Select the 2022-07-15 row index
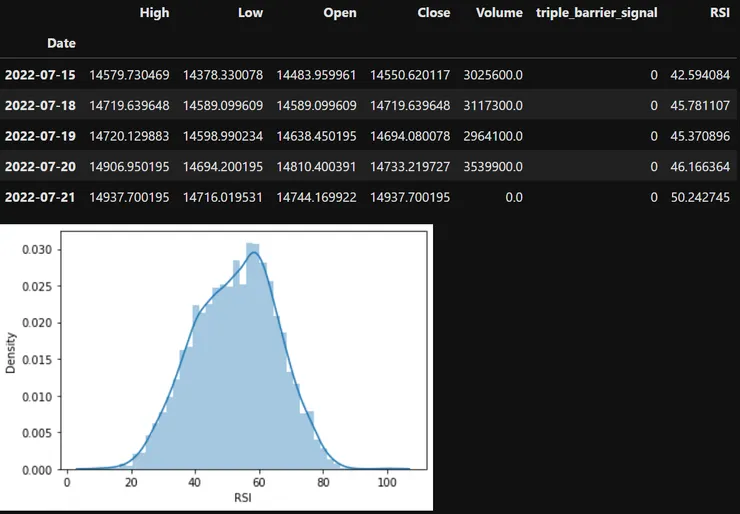Screen dimensions: 740x514 [40, 74]
